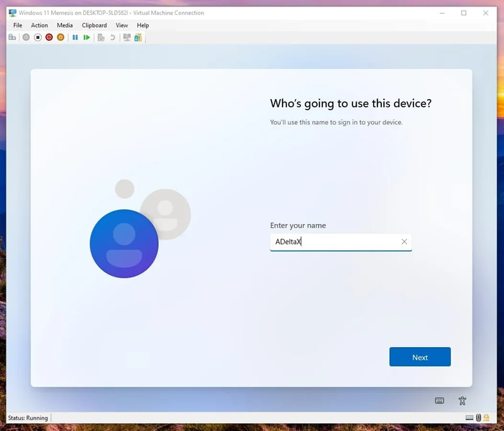The height and width of the screenshot is (431, 504).
Task: Click the Checkpoint toolbar icon
Action: coord(101,37)
